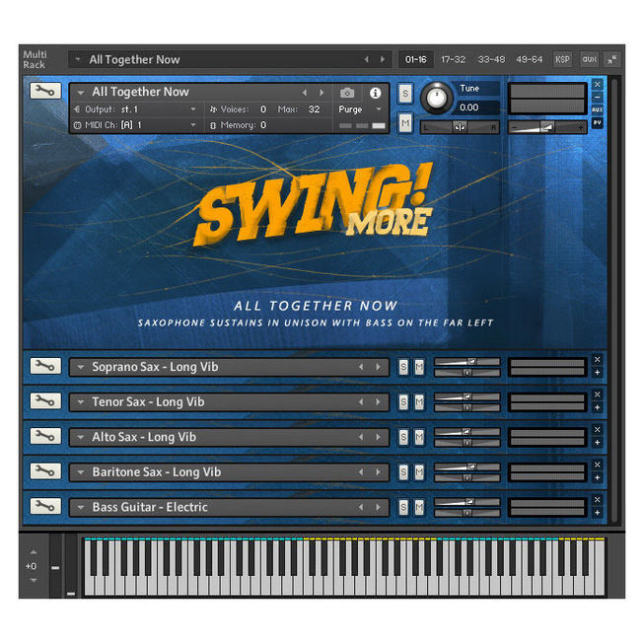Image resolution: width=644 pixels, height=644 pixels.
Task: Select previous Tenor Sax patch arrow
Action: (361, 401)
